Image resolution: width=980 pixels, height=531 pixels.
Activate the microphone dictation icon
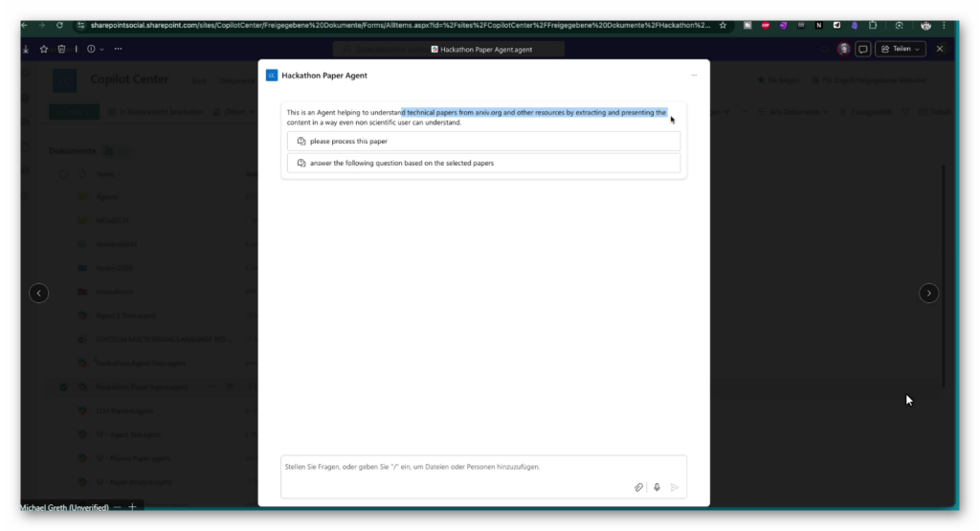point(657,487)
